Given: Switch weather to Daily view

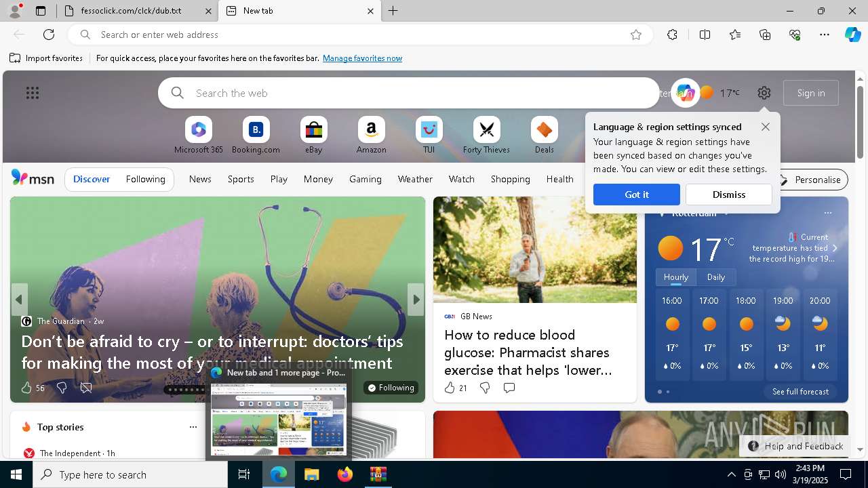Looking at the screenshot, I should (x=716, y=277).
